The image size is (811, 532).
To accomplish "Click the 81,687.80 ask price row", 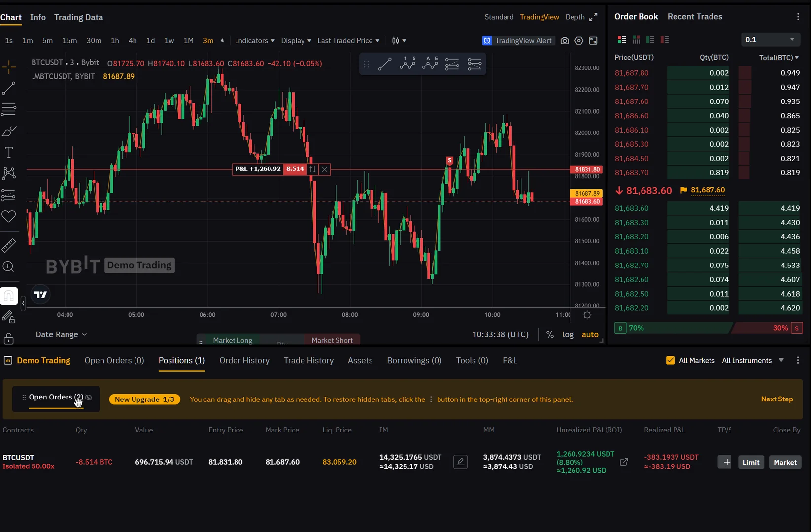I will pos(708,73).
